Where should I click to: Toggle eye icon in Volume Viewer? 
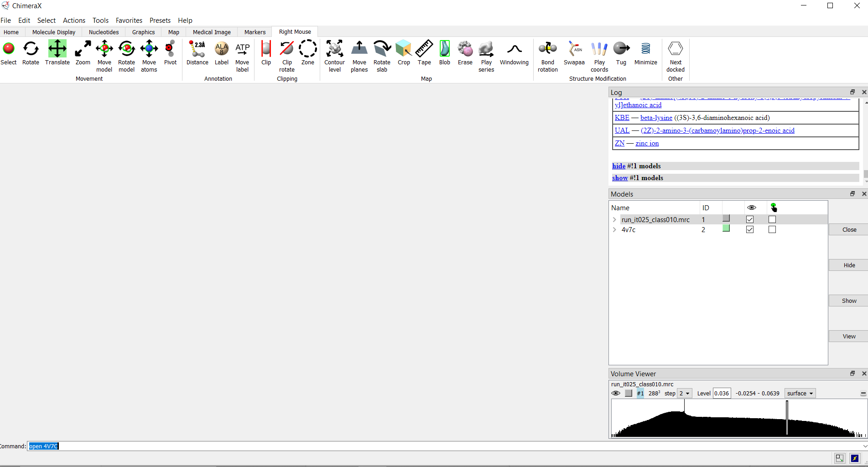coord(616,393)
